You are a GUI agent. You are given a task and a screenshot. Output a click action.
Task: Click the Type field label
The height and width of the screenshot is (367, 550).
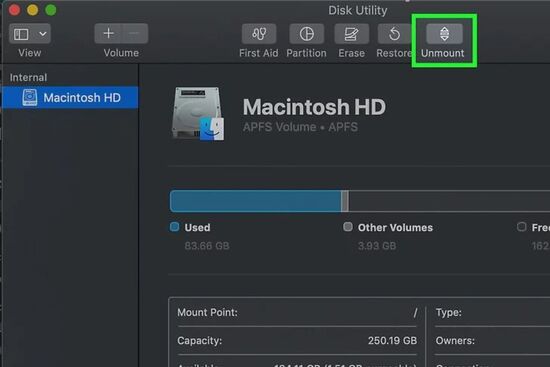click(x=449, y=312)
